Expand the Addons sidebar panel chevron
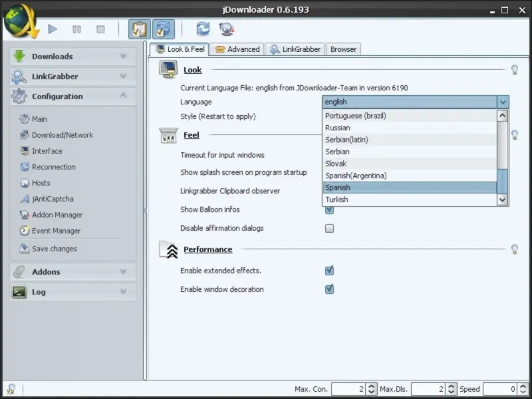This screenshot has height=399, width=532. [123, 271]
